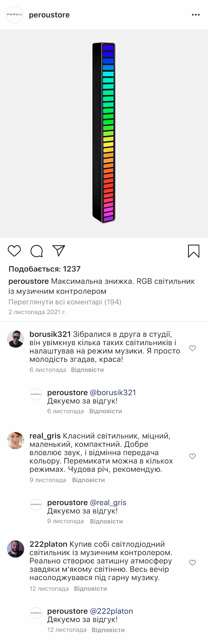Reply to borusik321 via 'Відповісти'

pyautogui.click(x=88, y=370)
